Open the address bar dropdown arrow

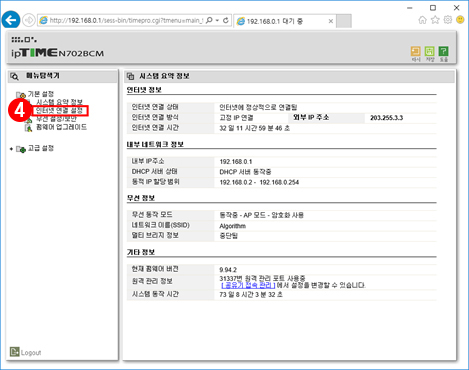coord(217,20)
